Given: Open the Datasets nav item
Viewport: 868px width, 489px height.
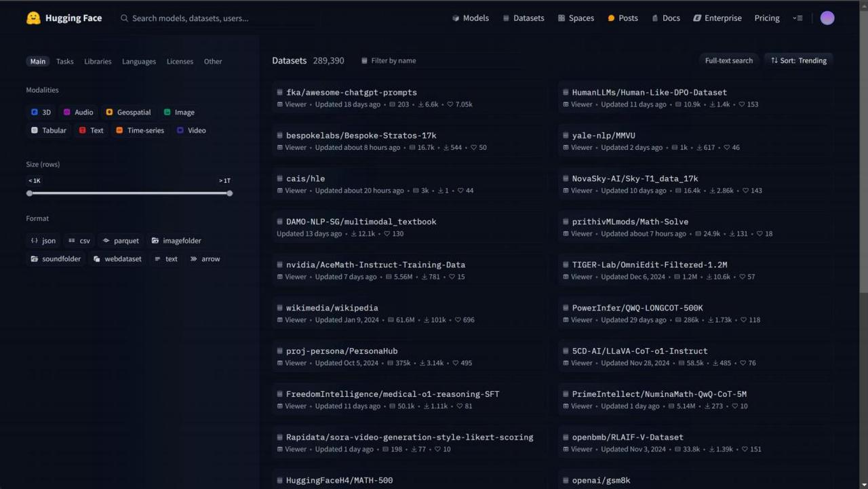Looking at the screenshot, I should pos(524,18).
